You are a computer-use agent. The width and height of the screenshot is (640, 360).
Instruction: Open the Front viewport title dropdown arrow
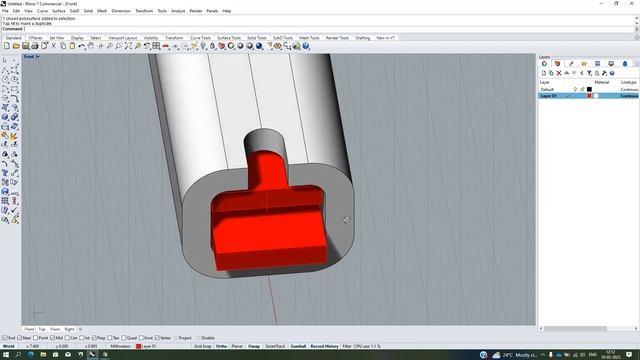point(38,57)
